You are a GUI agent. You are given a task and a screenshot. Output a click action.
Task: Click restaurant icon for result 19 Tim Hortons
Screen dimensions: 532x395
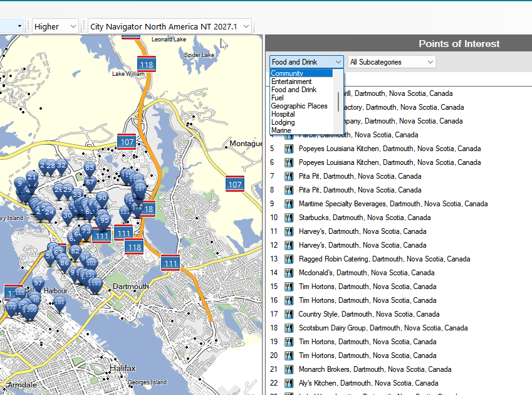point(289,342)
